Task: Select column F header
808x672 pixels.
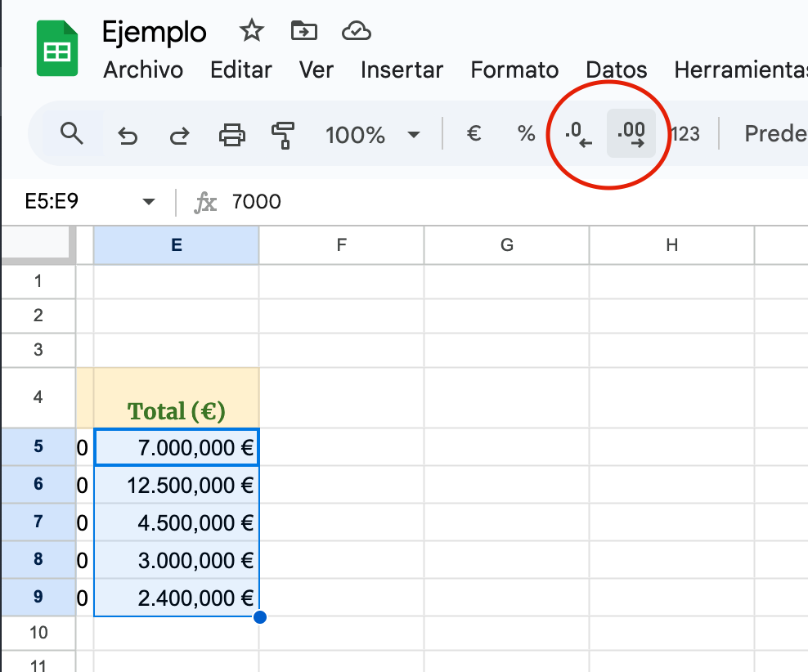Action: pos(341,245)
